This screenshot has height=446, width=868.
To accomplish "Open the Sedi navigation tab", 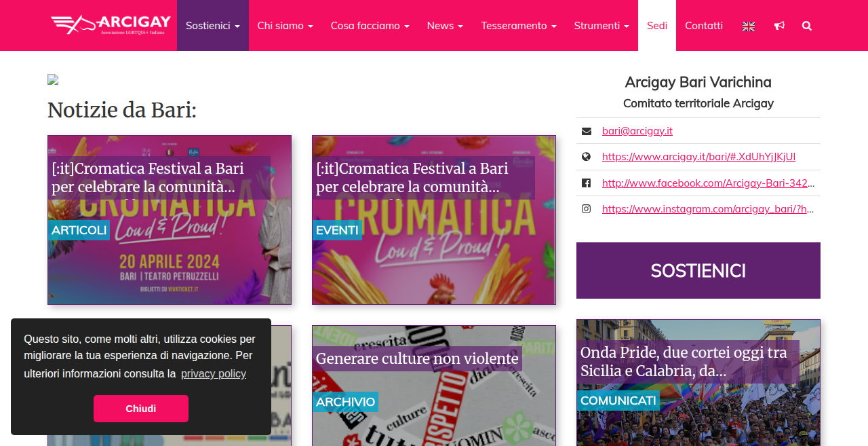I will coord(657,25).
